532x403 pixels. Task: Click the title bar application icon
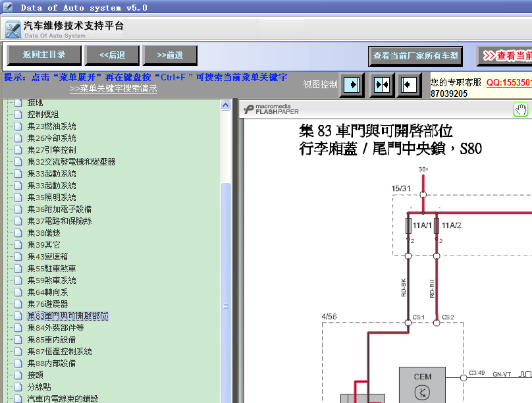9,7
